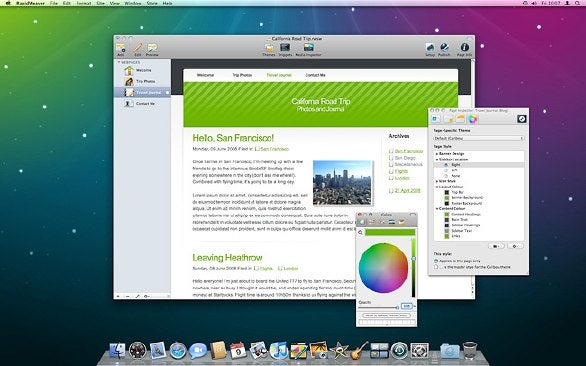Open the Page Info toolbar icon
Screen dimensions: 586x366
tap(464, 49)
